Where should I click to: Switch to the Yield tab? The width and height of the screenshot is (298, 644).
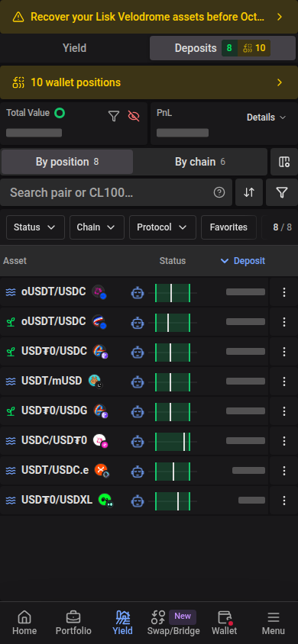coord(74,48)
